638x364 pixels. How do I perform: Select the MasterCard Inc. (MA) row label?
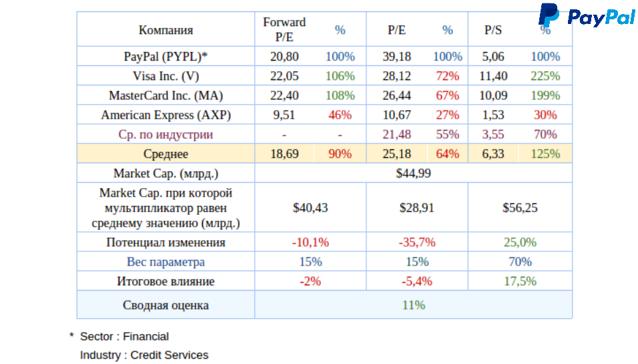click(x=166, y=95)
